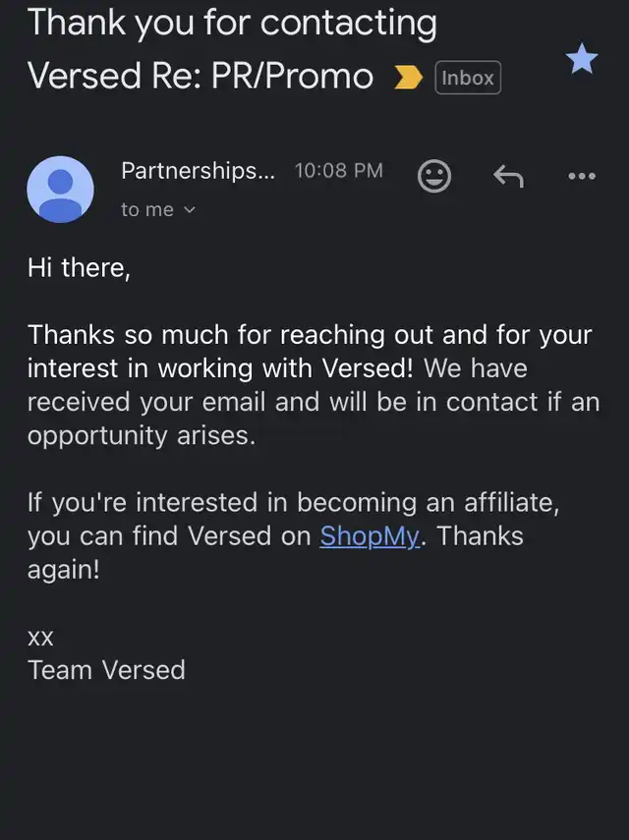The image size is (629, 840).
Task: Add an emoji reaction to the email
Action: [x=434, y=176]
